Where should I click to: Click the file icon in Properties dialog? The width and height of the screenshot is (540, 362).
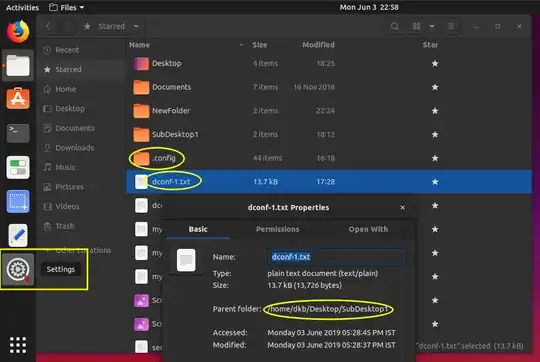point(186,260)
